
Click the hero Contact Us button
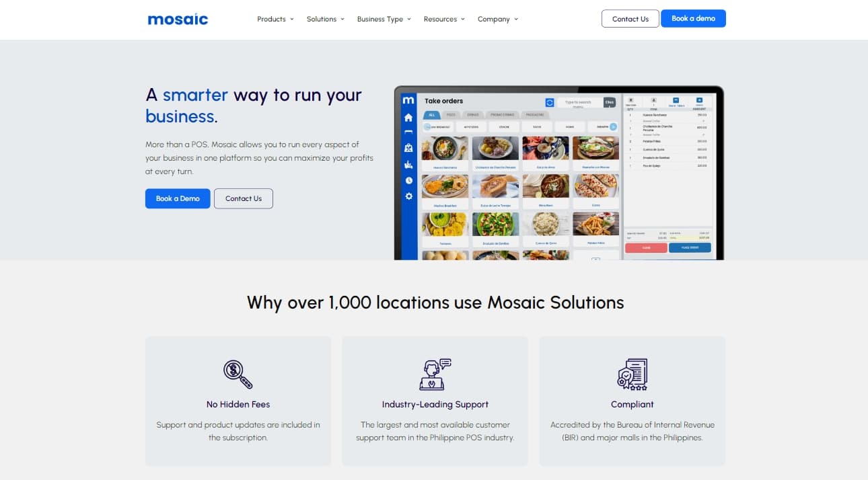[x=244, y=198]
